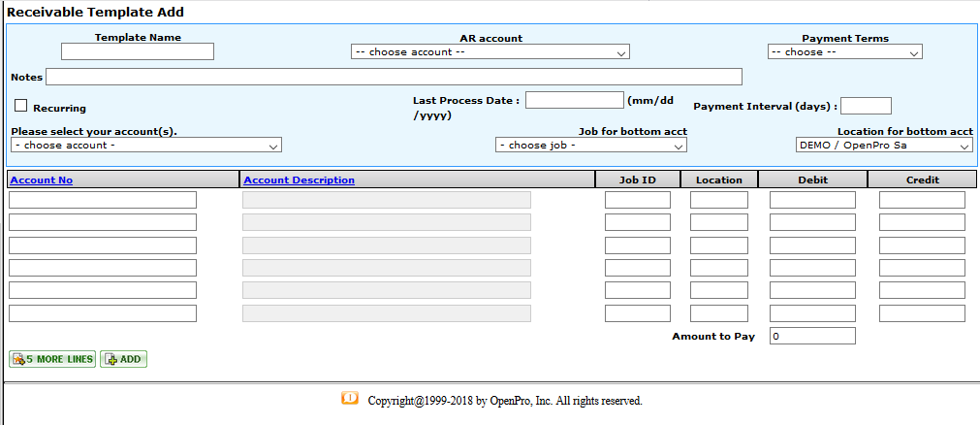
Task: Click the first row Job ID field
Action: pyautogui.click(x=637, y=200)
